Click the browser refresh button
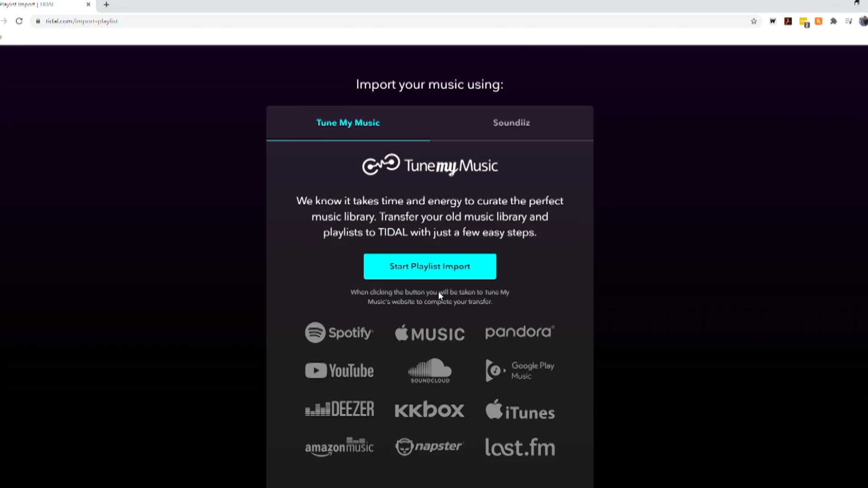This screenshot has height=488, width=868. pos(19,21)
